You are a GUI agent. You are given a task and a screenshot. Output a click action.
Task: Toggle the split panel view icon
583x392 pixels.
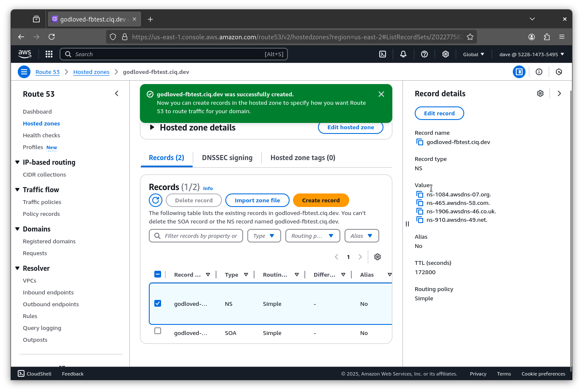click(x=519, y=72)
